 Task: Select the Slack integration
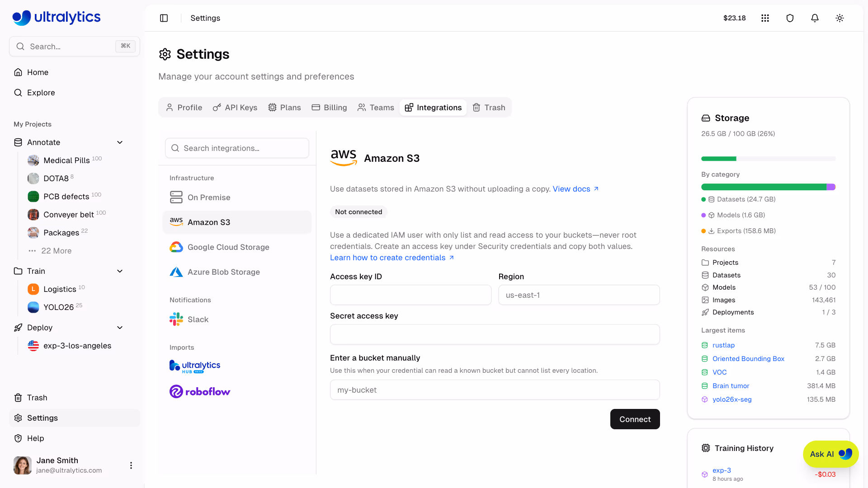point(237,319)
